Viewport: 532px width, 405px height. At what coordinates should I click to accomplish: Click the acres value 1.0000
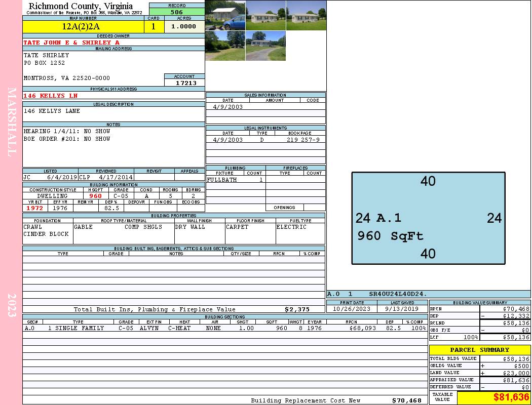[x=184, y=27]
